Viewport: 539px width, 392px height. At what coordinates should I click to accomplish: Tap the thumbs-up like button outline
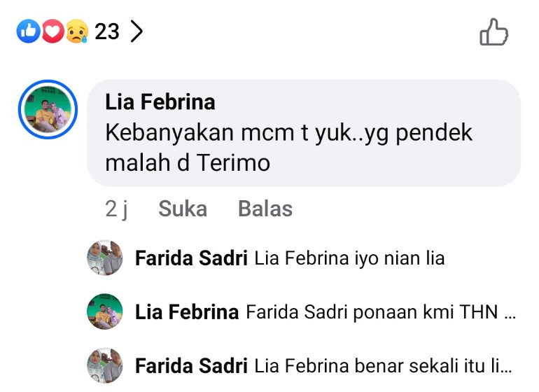pos(493,32)
